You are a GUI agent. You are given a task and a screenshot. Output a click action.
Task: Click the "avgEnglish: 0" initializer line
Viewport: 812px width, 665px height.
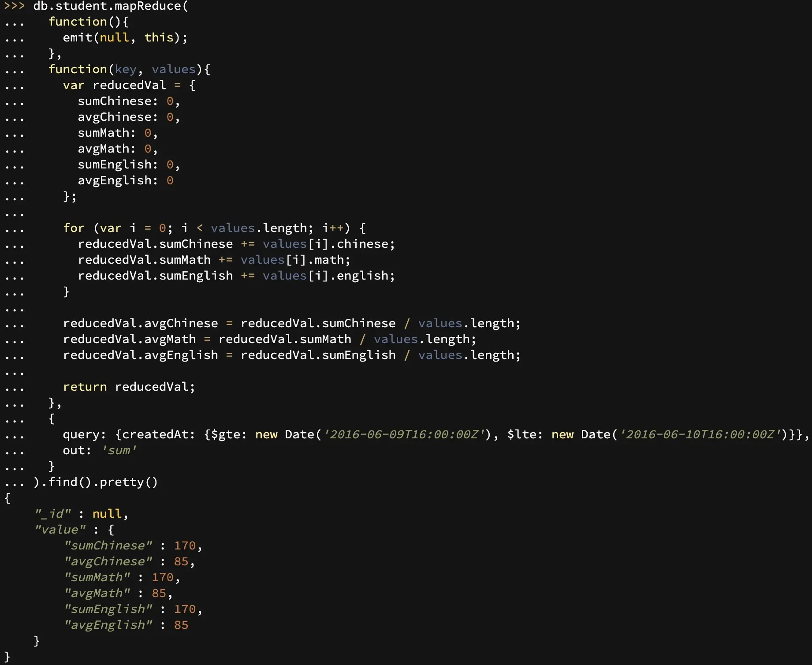(x=126, y=180)
